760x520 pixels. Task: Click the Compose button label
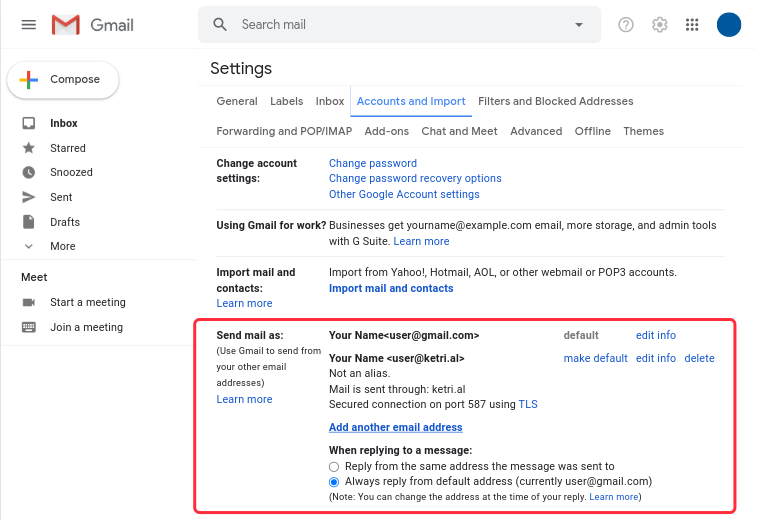75,79
